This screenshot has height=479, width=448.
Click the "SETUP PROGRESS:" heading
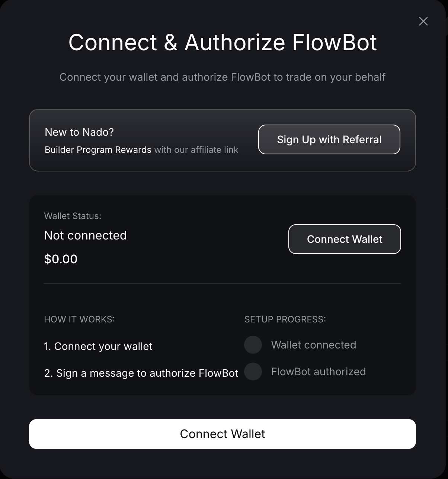(285, 319)
